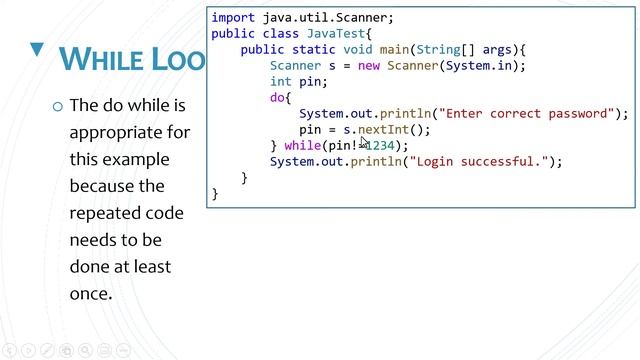Click the word 'once.' in bullet
Screen dimensions: 640x360
pos(91,294)
